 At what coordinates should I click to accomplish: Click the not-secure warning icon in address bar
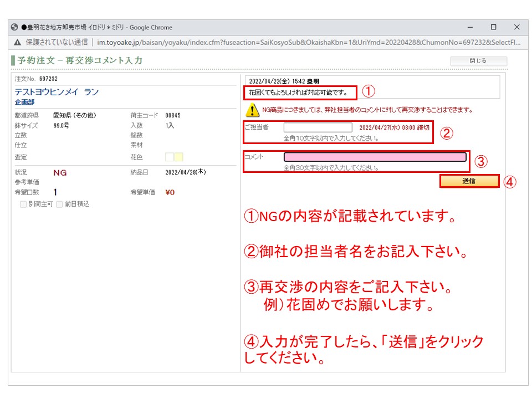tap(18, 42)
